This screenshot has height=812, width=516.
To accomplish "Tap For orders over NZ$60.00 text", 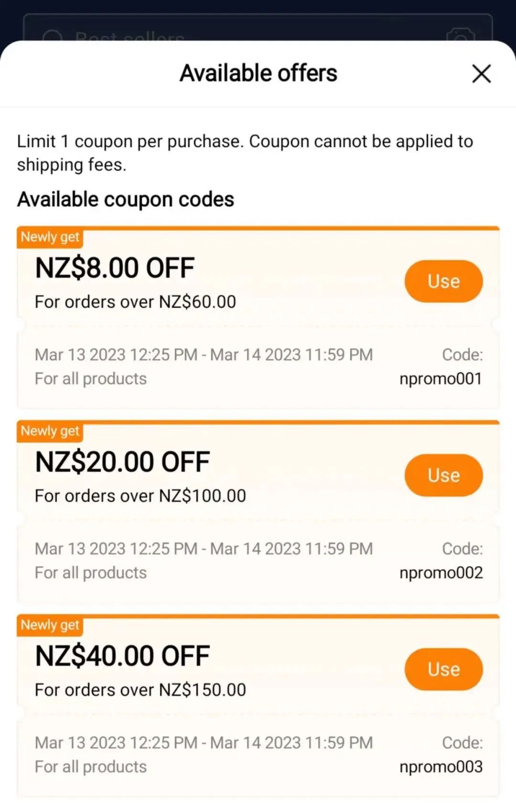I will pos(135,302).
